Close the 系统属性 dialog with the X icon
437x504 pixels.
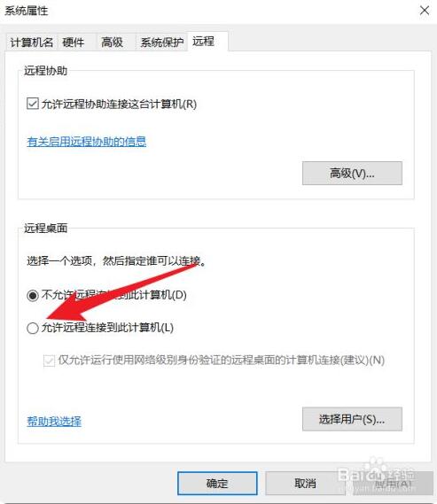(425, 11)
